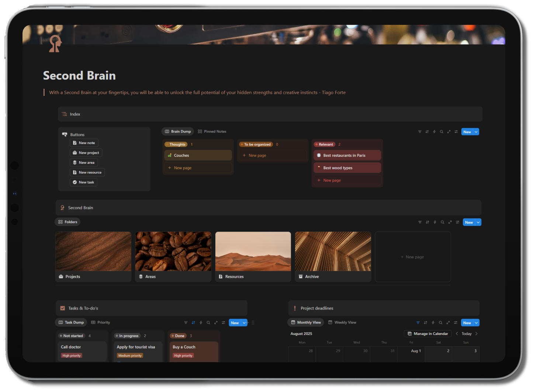Expand the New dropdown arrow in Brain Dump
This screenshot has width=533, height=392.
click(x=476, y=132)
